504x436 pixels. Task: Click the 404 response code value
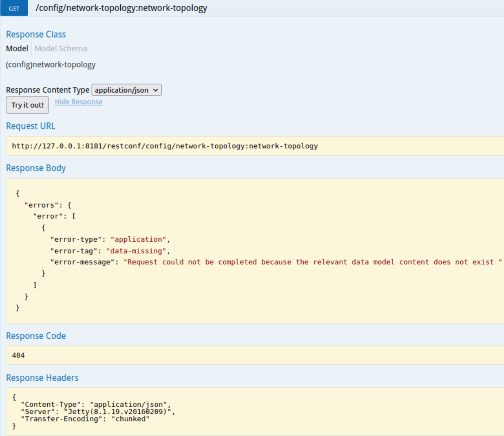pyautogui.click(x=19, y=355)
